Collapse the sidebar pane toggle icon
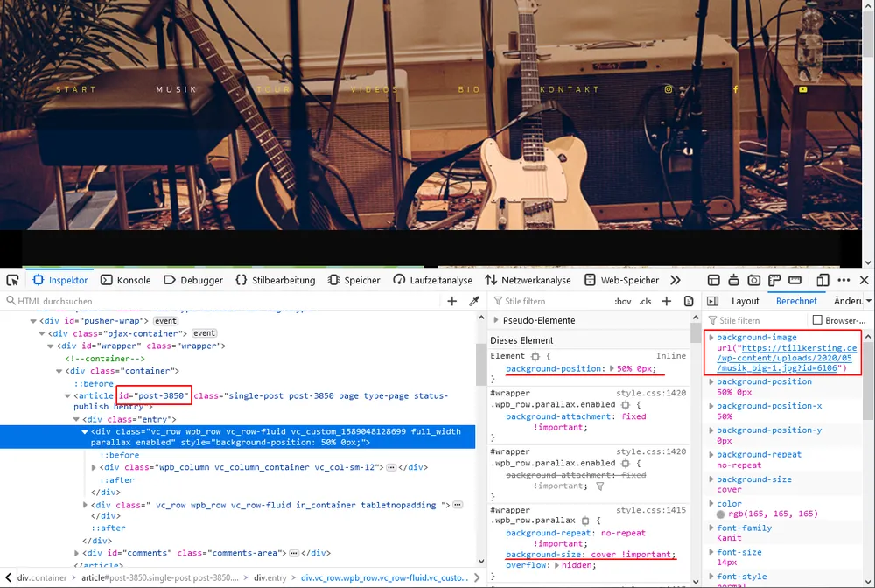Viewport: 875px width, 588px height. pos(712,301)
